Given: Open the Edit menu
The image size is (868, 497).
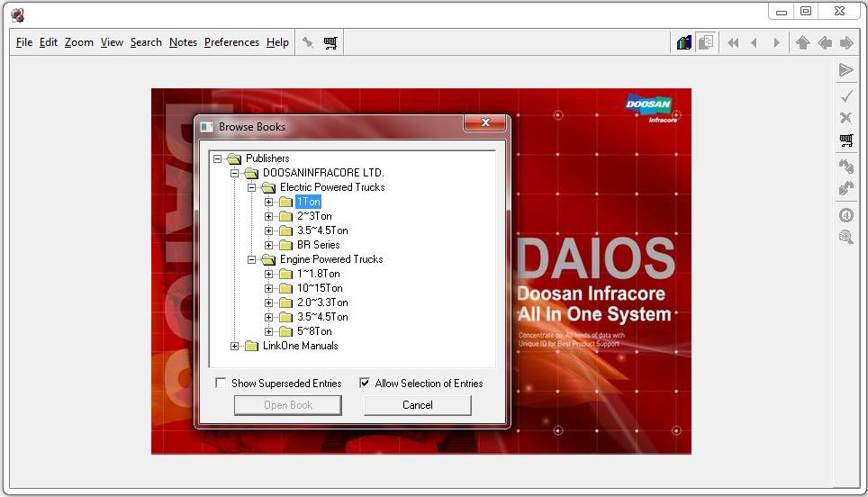Looking at the screenshot, I should tap(49, 42).
